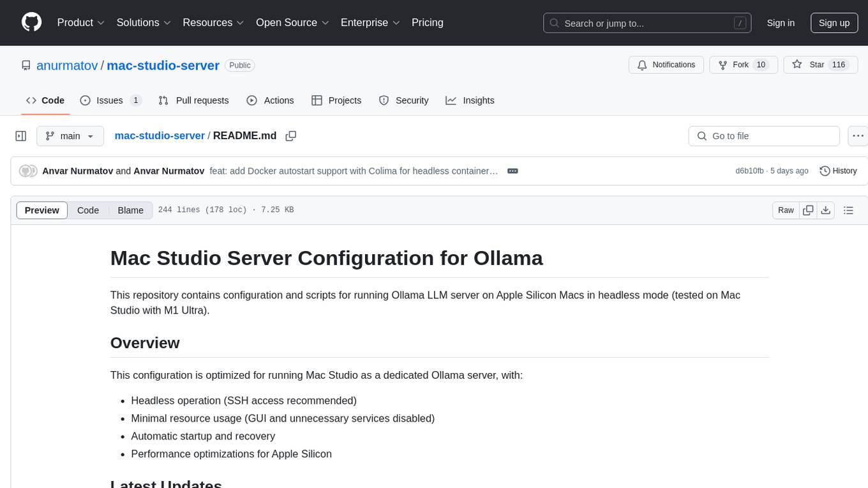Click the first Anvar Nurmatov author name
The image size is (868, 488).
pyautogui.click(x=77, y=171)
